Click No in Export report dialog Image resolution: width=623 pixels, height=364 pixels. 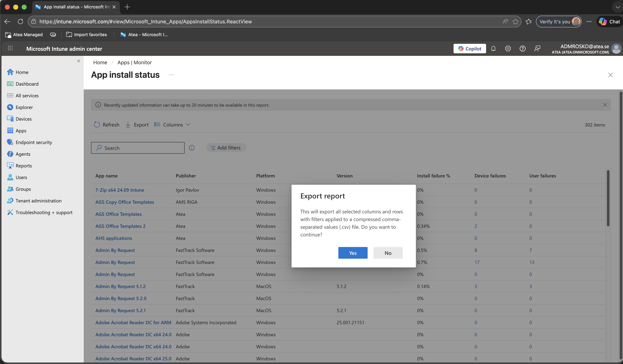388,253
